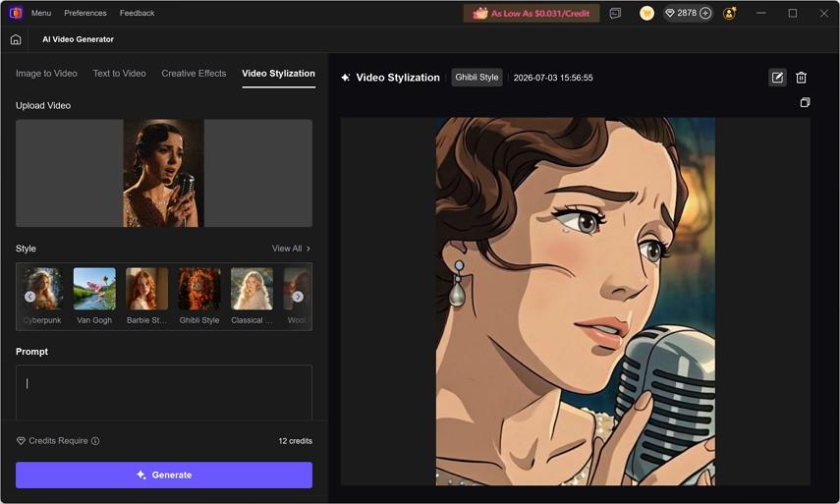Show previous styles with left arrow
The width and height of the screenshot is (840, 504).
[30, 296]
